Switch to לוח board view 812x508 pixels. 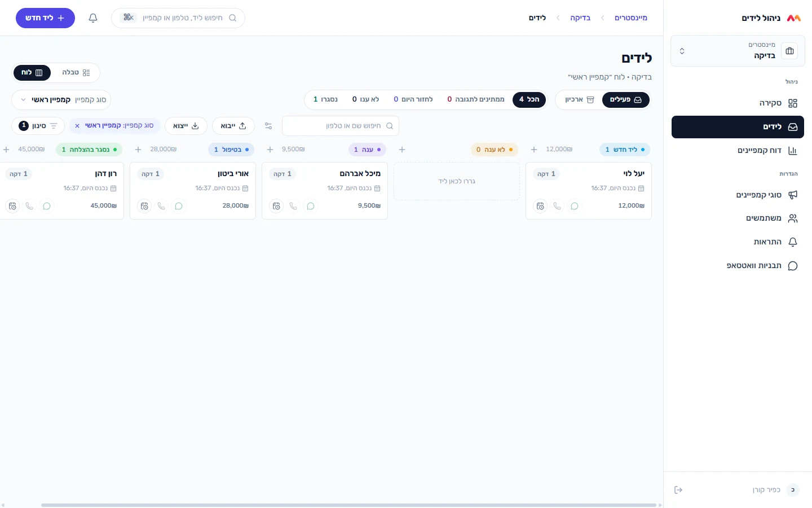pyautogui.click(x=32, y=72)
